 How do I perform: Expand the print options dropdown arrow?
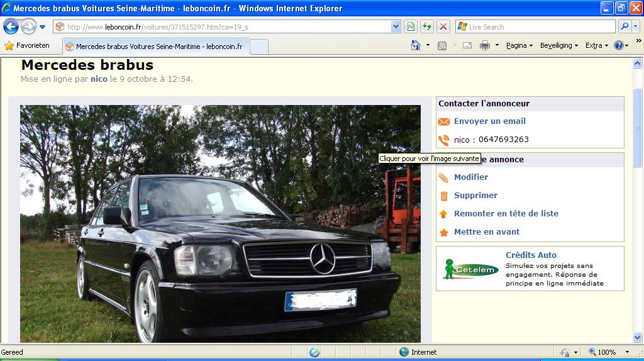pyautogui.click(x=497, y=45)
